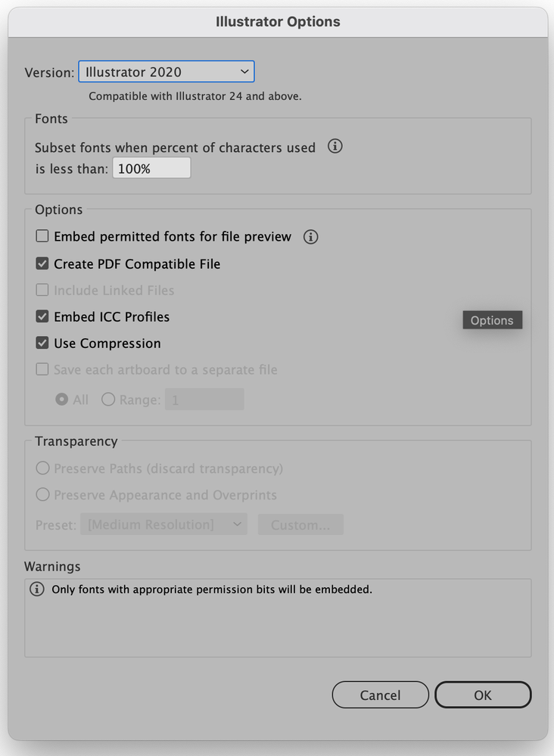The image size is (554, 756).
Task: Click the artboard Range text field
Action: pos(204,400)
